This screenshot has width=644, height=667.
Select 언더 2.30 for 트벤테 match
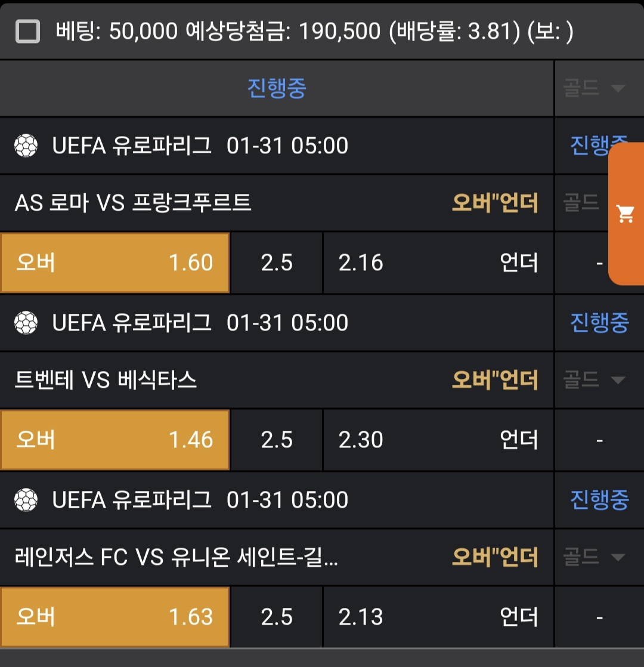coord(438,440)
